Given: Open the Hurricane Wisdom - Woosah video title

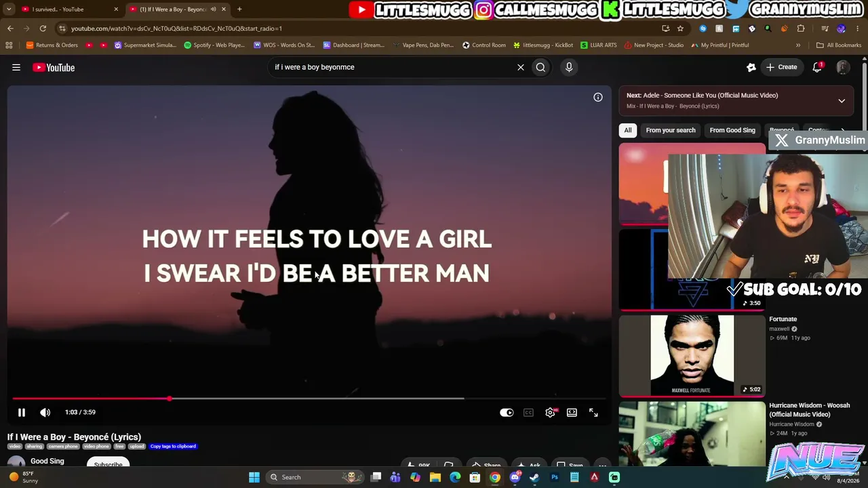Looking at the screenshot, I should click(x=810, y=409).
